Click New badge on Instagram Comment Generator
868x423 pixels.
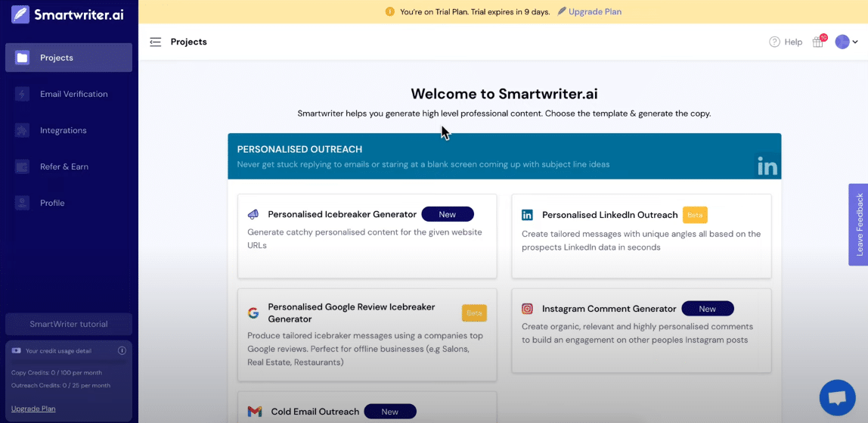pyautogui.click(x=708, y=309)
